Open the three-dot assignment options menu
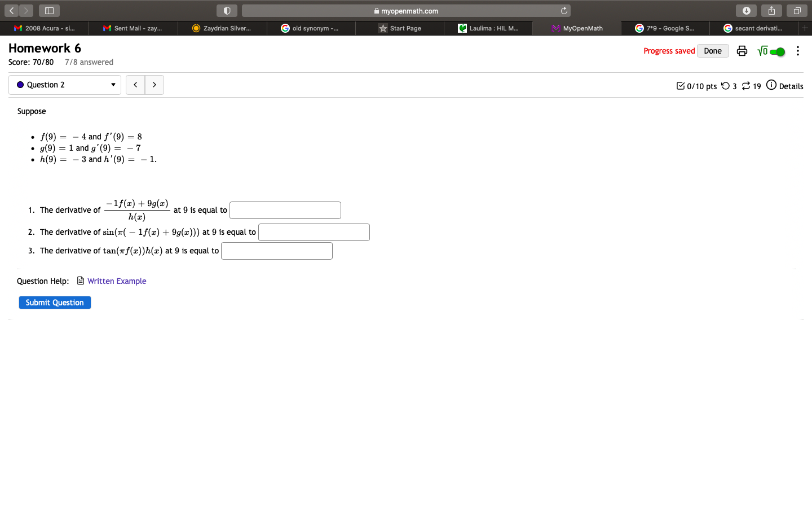 pos(798,51)
